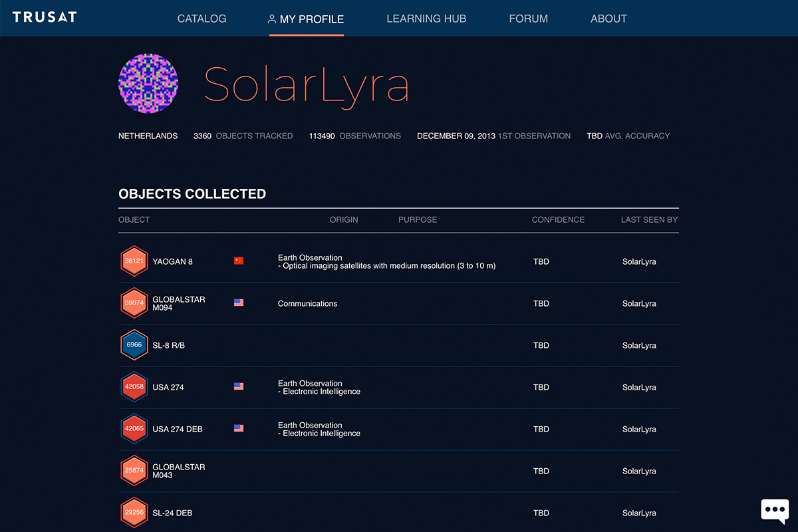Click the NETHERLANDS location text
798x532 pixels.
pos(148,136)
